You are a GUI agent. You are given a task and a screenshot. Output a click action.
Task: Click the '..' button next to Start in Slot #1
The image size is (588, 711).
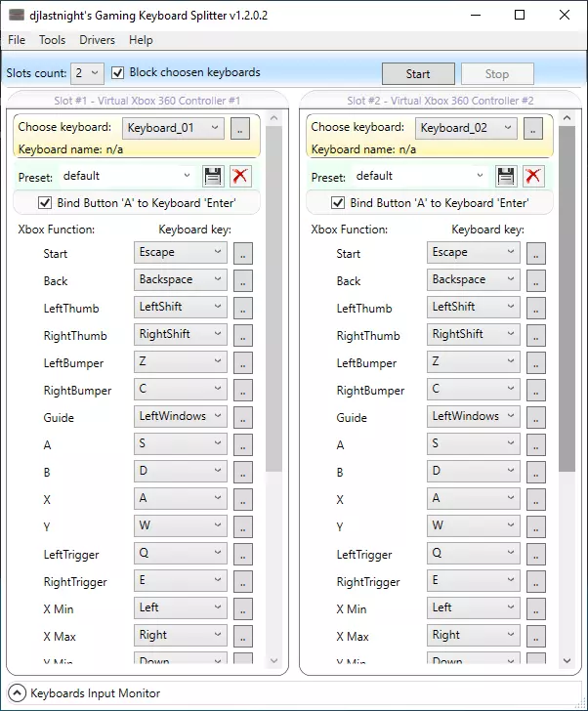click(x=243, y=253)
